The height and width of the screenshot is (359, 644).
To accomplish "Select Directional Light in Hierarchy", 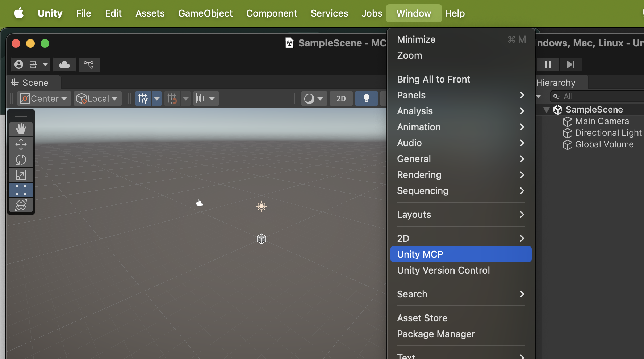I will [x=608, y=133].
